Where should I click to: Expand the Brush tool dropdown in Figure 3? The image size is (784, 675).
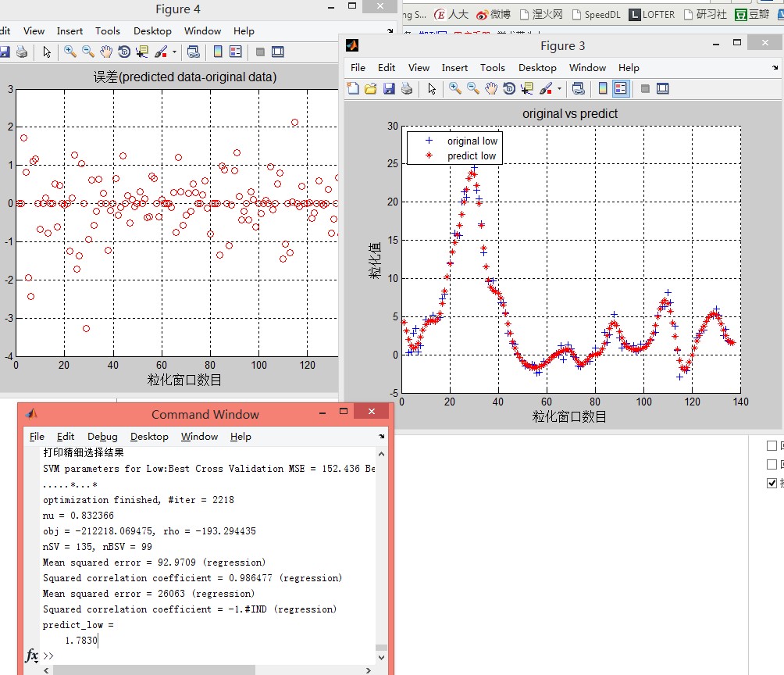click(559, 89)
